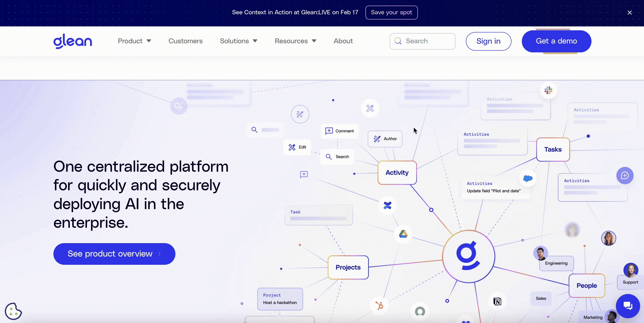Select the Activity node
The image size is (644, 323).
tap(397, 173)
